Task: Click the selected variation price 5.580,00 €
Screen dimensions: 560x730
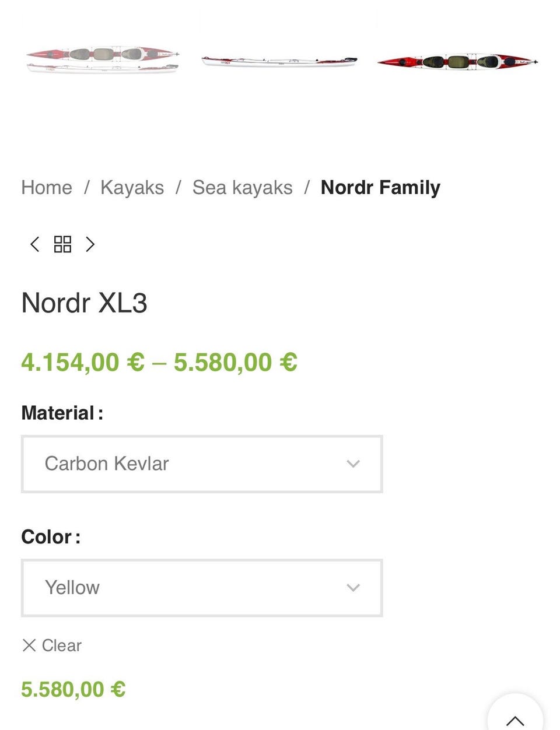Action: (73, 689)
